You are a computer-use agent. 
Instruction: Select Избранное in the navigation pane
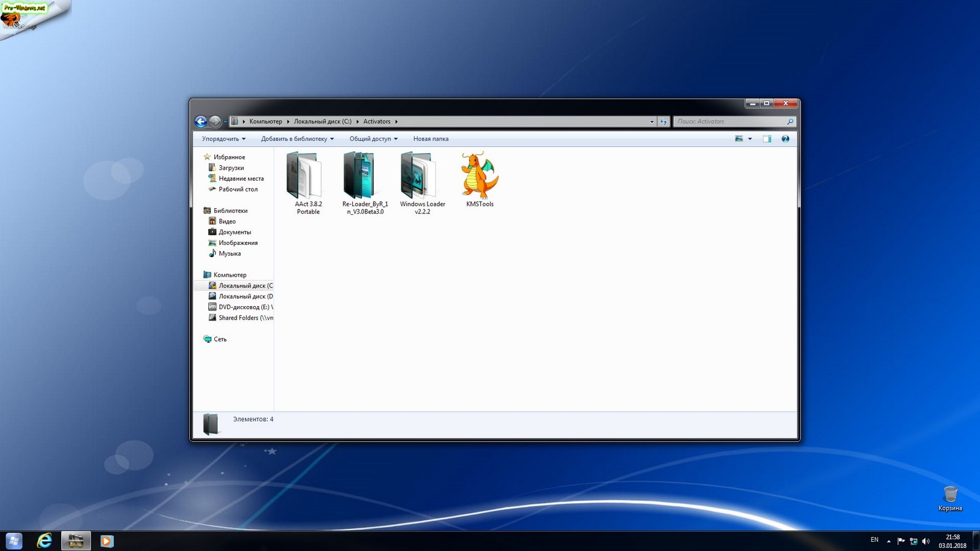[x=229, y=157]
